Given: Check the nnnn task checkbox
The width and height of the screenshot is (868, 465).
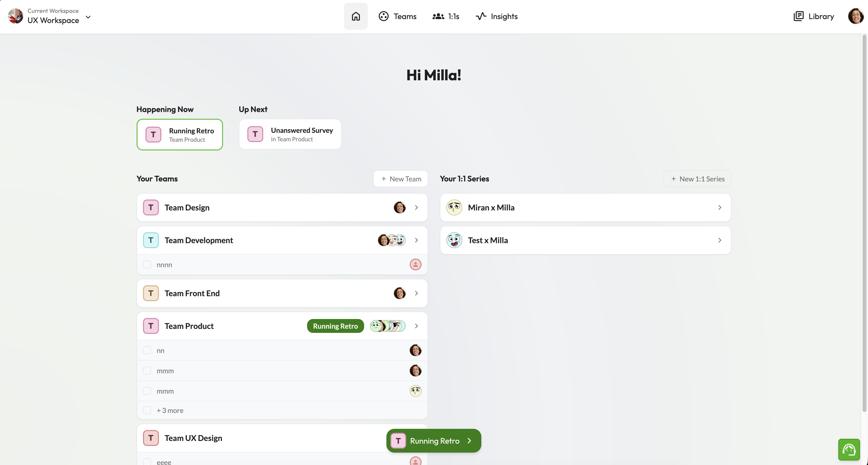Looking at the screenshot, I should pos(147,264).
